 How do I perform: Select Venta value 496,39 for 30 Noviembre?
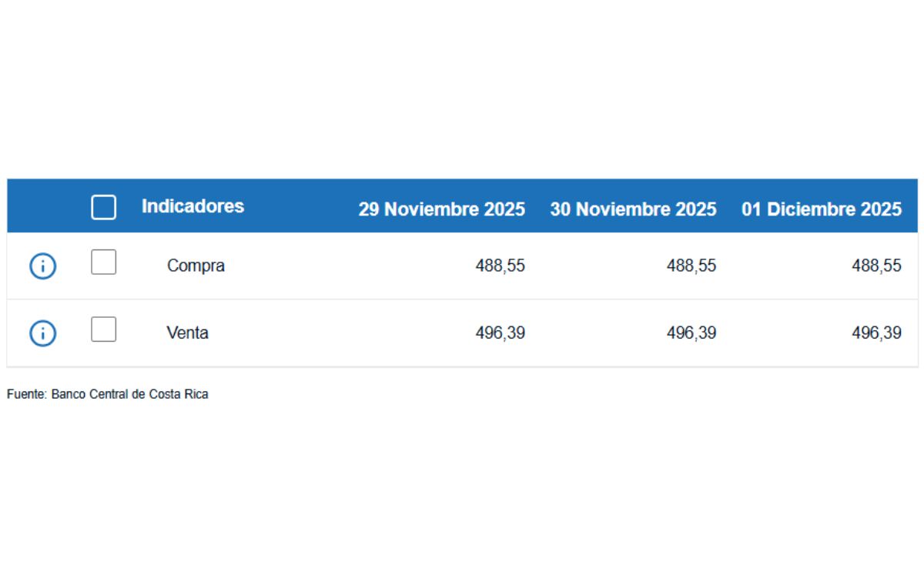click(x=691, y=333)
